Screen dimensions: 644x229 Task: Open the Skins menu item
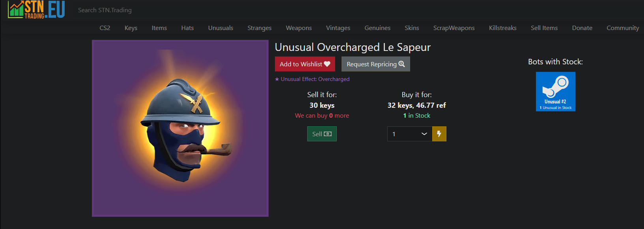pos(412,28)
